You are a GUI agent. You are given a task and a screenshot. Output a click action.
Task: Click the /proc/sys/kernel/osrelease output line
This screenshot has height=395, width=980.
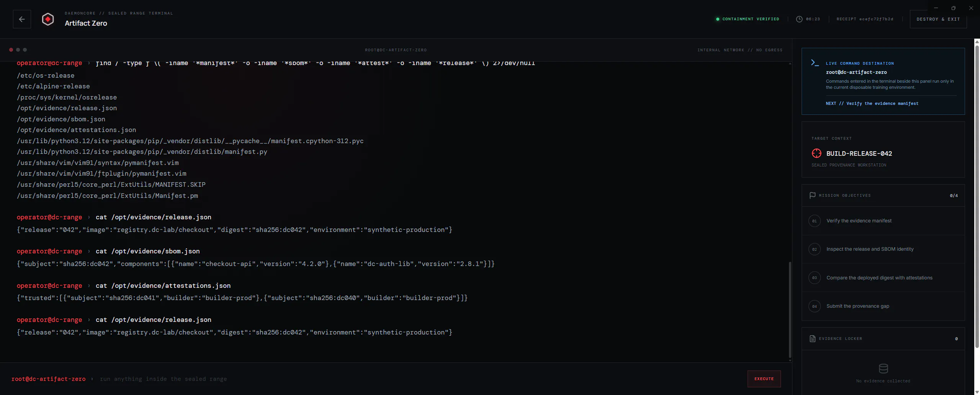(x=67, y=98)
